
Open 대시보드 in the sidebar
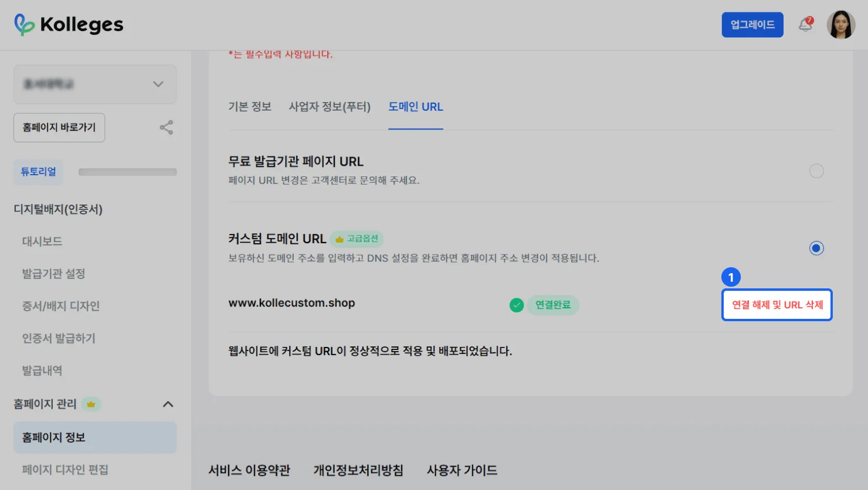point(42,241)
